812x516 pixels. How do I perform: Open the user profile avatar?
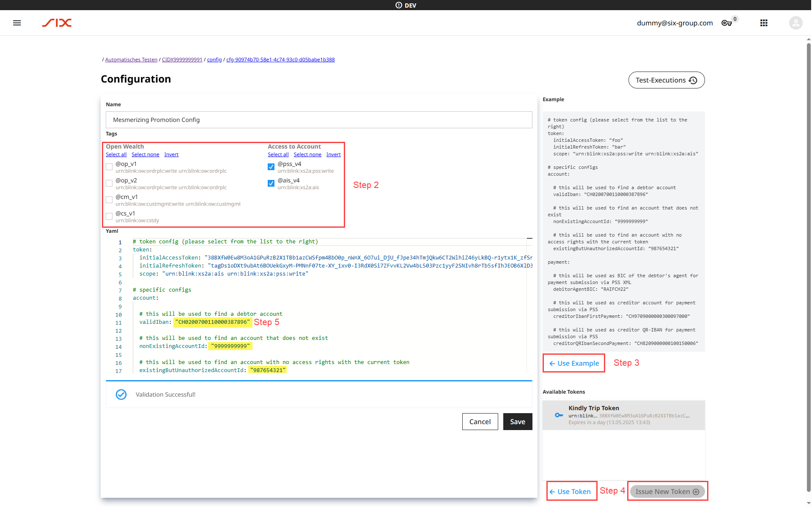[x=796, y=23]
